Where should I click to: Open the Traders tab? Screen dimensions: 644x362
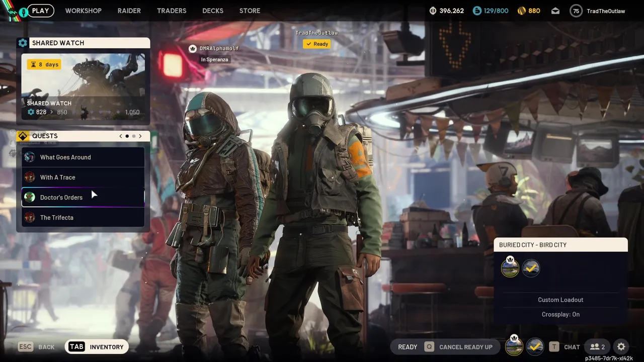pos(172,11)
